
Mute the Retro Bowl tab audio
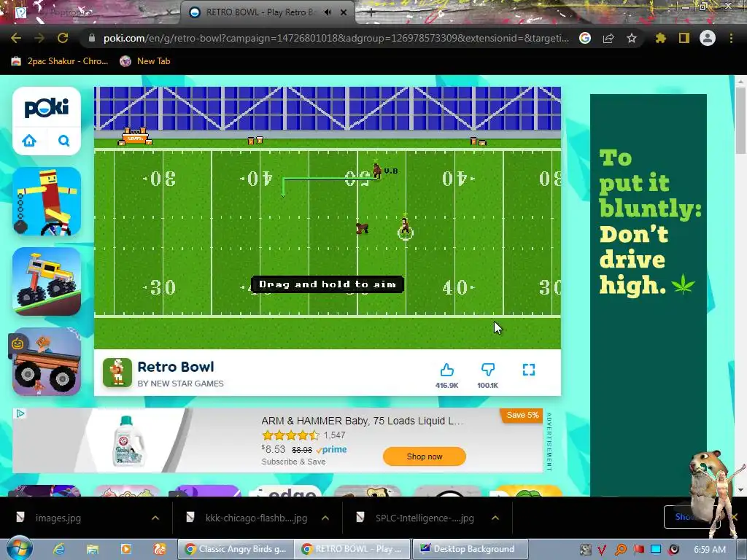pyautogui.click(x=328, y=12)
